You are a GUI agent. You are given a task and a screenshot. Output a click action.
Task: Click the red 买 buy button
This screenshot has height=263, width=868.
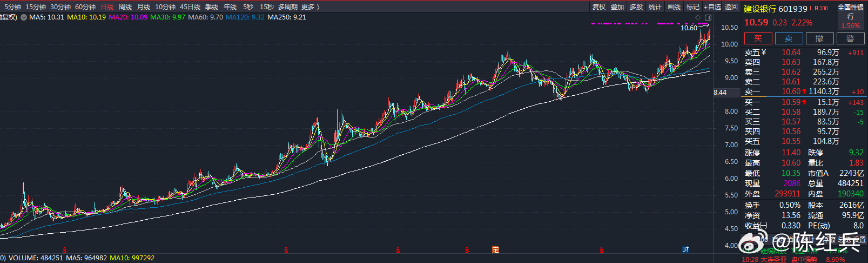[758, 38]
